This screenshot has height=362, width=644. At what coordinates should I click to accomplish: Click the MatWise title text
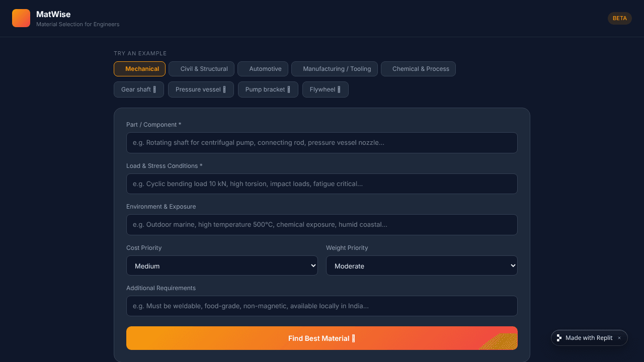[x=53, y=14]
